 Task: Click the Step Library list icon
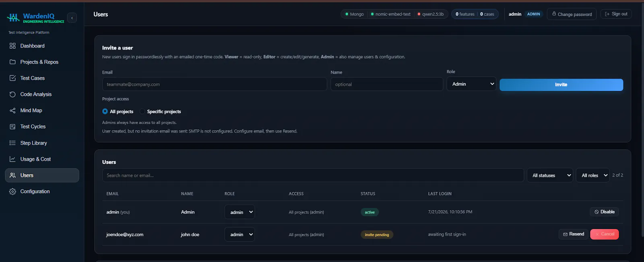pos(12,143)
